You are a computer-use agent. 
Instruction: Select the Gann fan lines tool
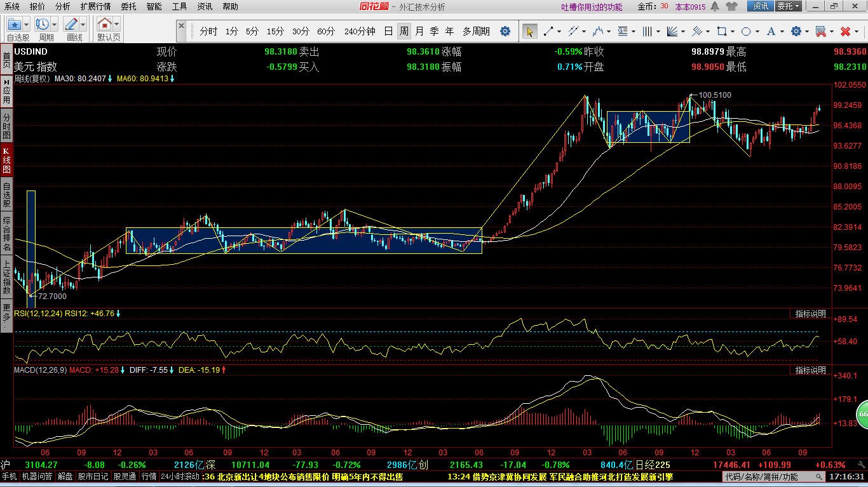pos(672,31)
